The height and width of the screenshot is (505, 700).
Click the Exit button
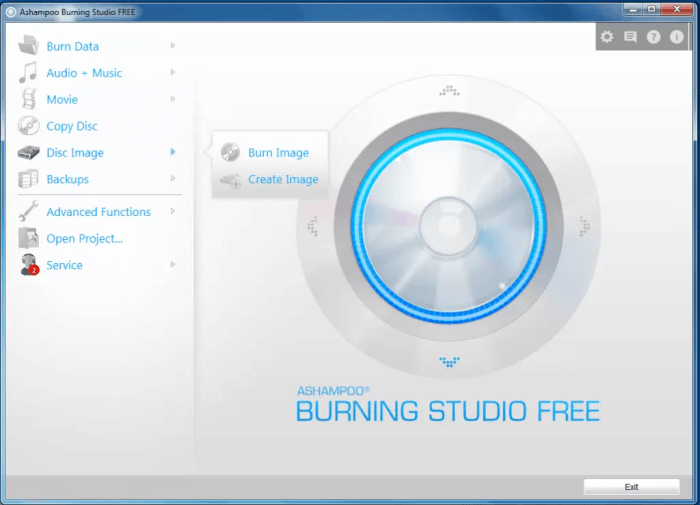[x=631, y=487]
